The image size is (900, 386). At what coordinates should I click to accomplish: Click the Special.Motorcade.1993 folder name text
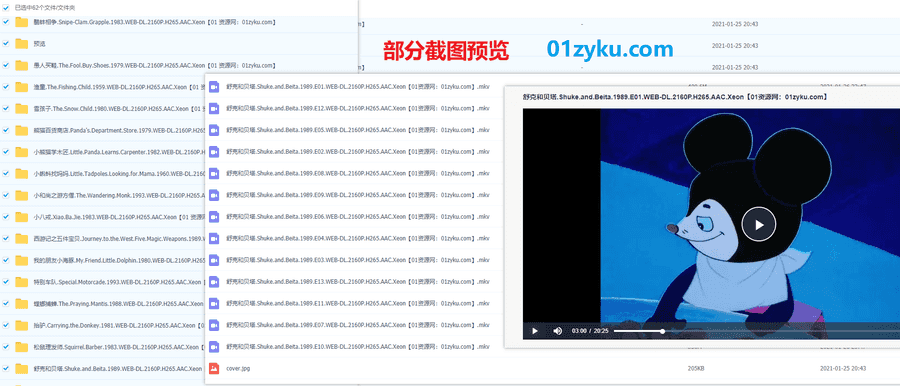[x=117, y=282]
